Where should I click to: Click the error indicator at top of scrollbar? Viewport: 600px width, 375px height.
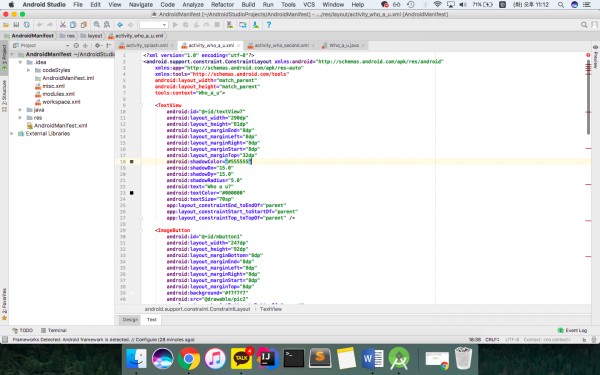tap(588, 55)
